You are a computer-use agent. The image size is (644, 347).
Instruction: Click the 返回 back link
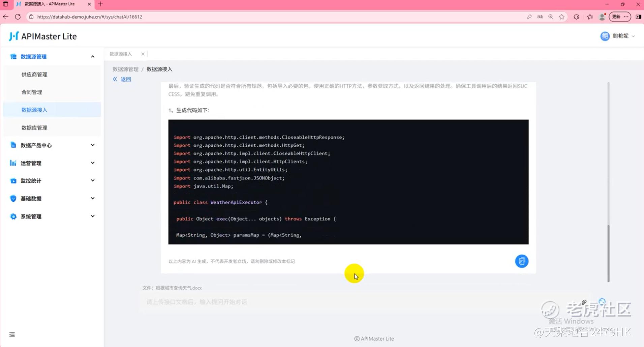[x=122, y=79]
